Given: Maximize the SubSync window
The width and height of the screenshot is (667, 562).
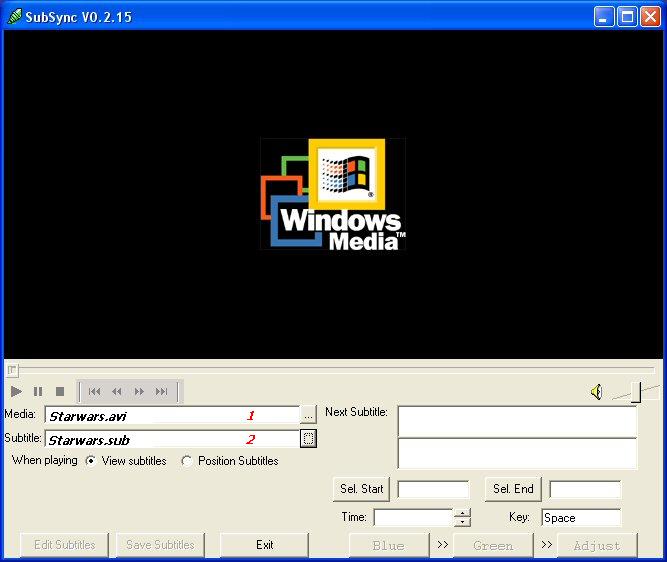Looking at the screenshot, I should pos(627,17).
